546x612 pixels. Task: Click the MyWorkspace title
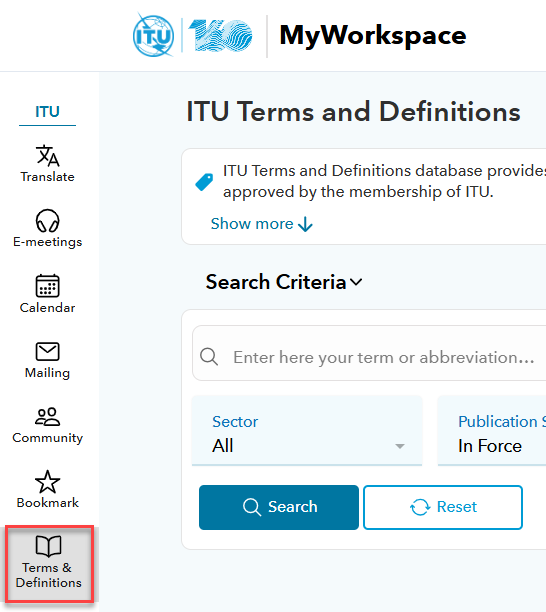pyautogui.click(x=373, y=36)
